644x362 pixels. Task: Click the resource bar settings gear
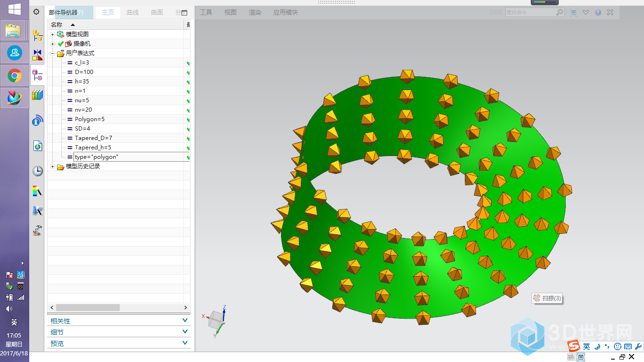pos(36,12)
